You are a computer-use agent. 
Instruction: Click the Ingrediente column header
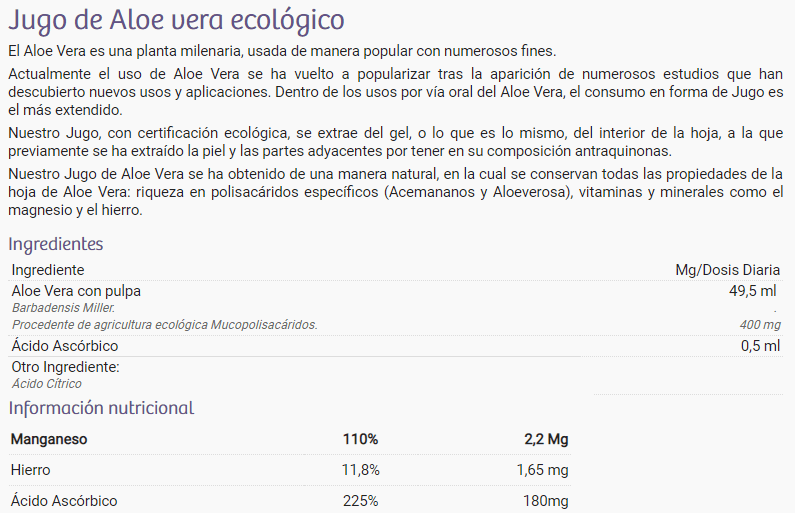(48, 270)
